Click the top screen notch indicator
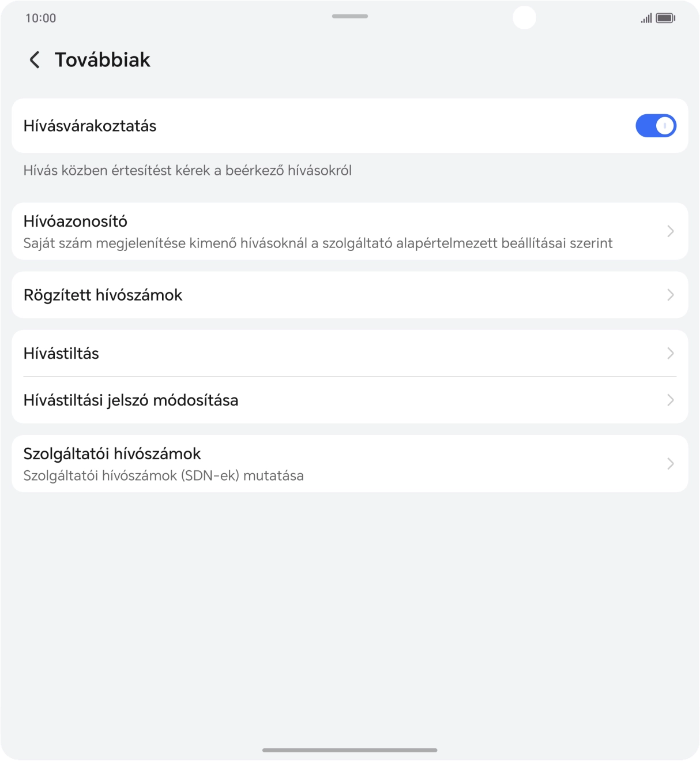Screen dimensions: 700x761 [x=349, y=16]
